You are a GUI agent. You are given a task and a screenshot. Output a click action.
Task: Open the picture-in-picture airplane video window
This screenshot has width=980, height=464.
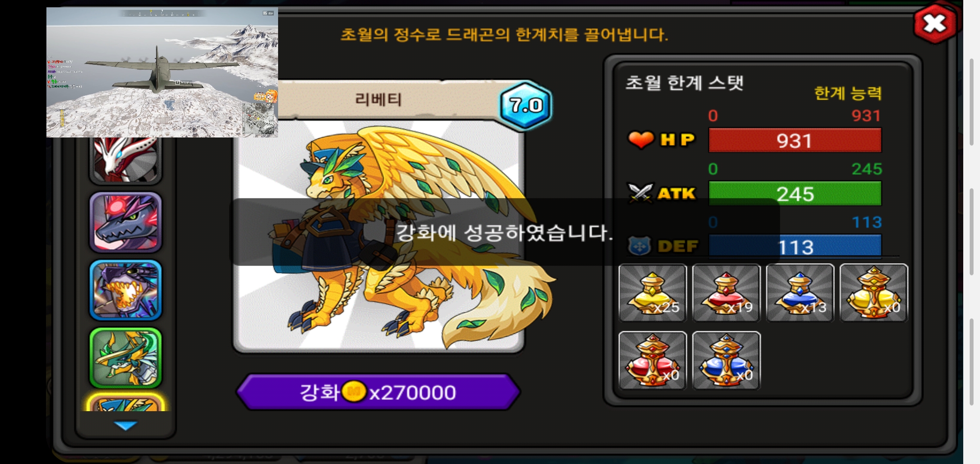162,72
